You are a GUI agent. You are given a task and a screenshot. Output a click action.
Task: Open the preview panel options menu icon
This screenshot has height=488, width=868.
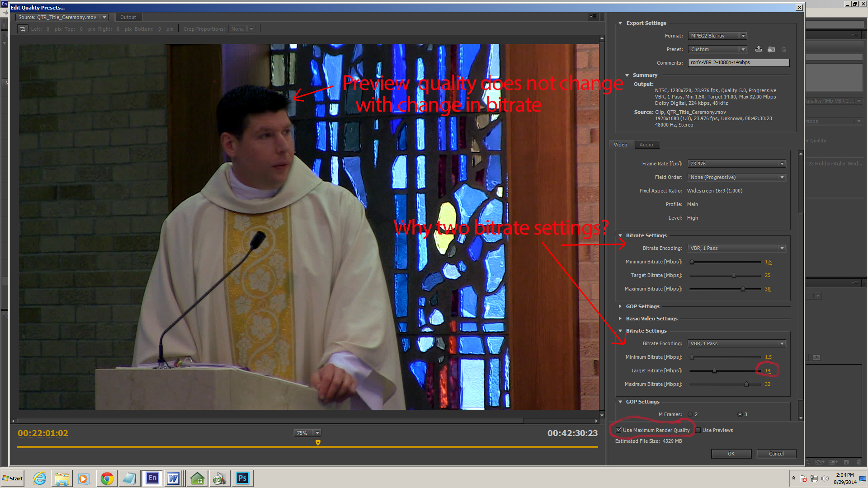pos(593,17)
